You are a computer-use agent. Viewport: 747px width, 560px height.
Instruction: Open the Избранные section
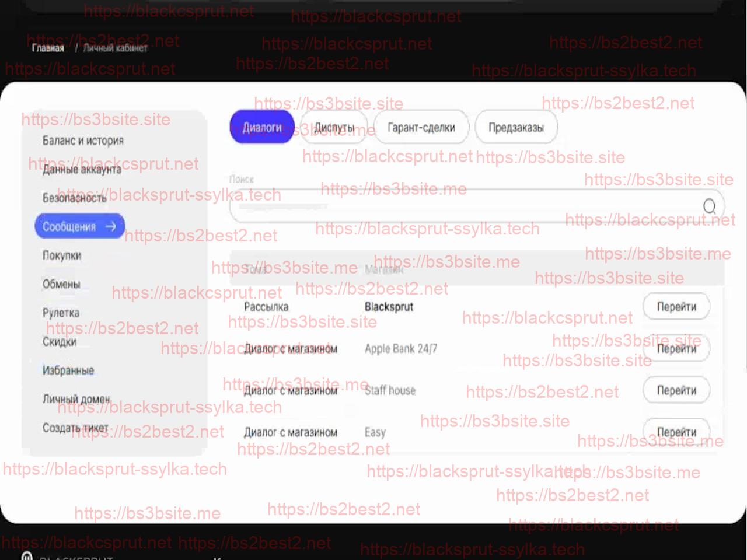pos(68,370)
